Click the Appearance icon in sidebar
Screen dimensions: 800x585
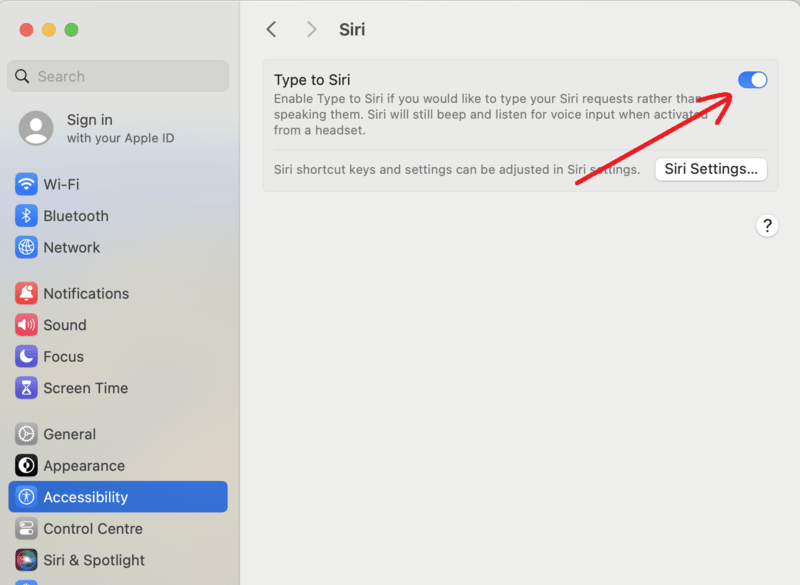click(x=26, y=466)
